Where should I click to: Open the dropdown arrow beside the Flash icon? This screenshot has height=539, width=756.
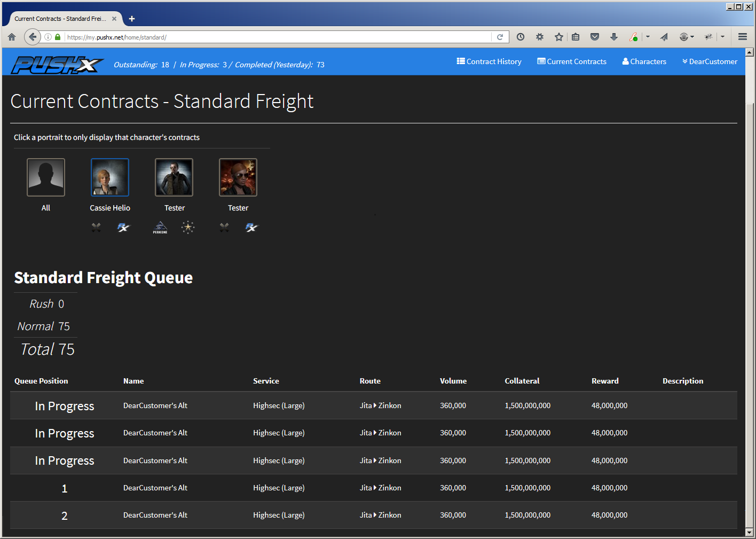click(x=648, y=37)
